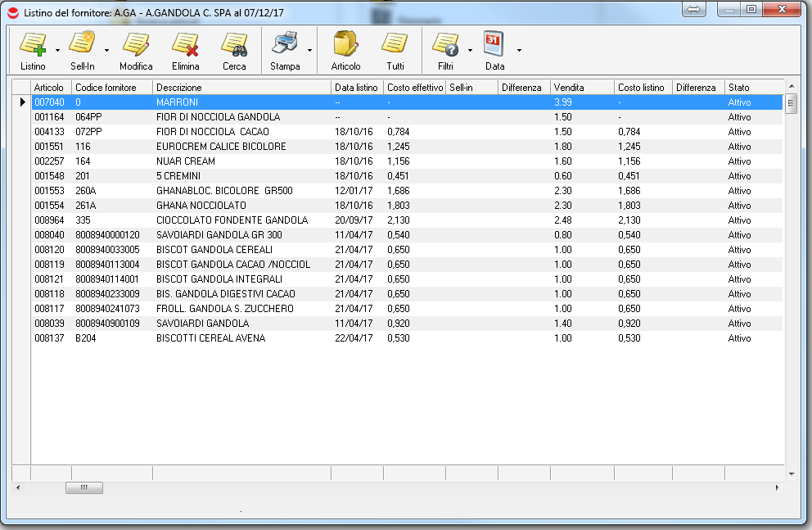Click the Tutti toolbar icon
The height and width of the screenshot is (530, 812).
(395, 45)
